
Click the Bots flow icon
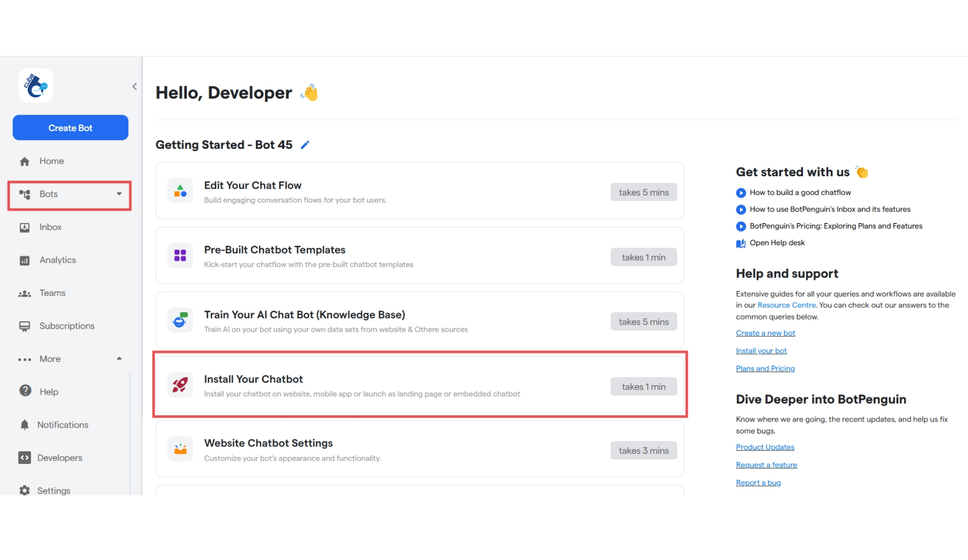pyautogui.click(x=24, y=194)
